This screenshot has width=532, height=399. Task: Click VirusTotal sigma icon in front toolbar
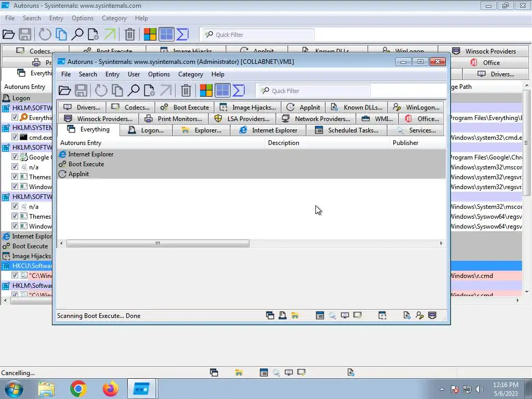pos(239,90)
